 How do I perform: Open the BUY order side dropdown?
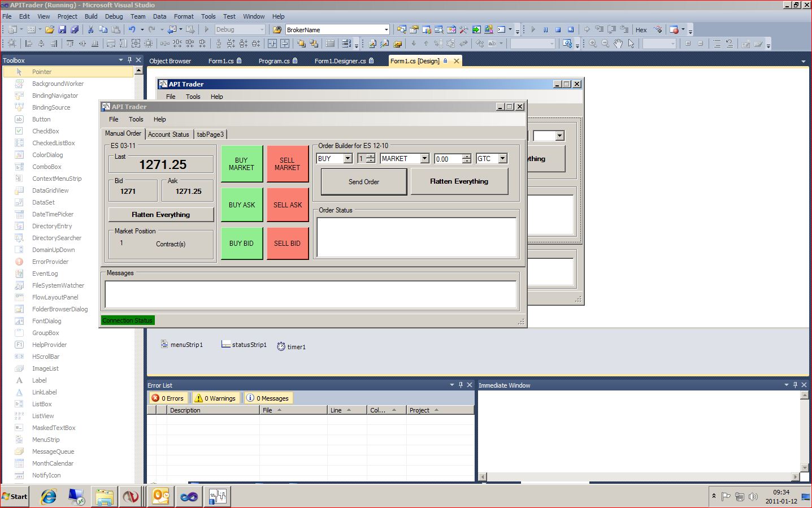pyautogui.click(x=348, y=159)
